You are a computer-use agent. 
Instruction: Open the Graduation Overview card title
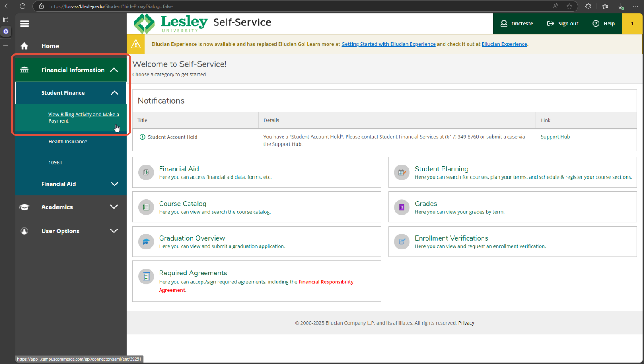(x=192, y=238)
